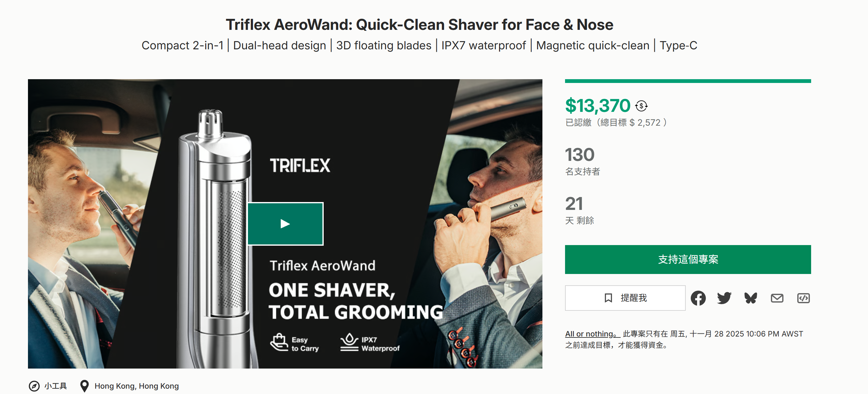Share the project by email envelope icon
This screenshot has width=868, height=394.
[x=777, y=298]
